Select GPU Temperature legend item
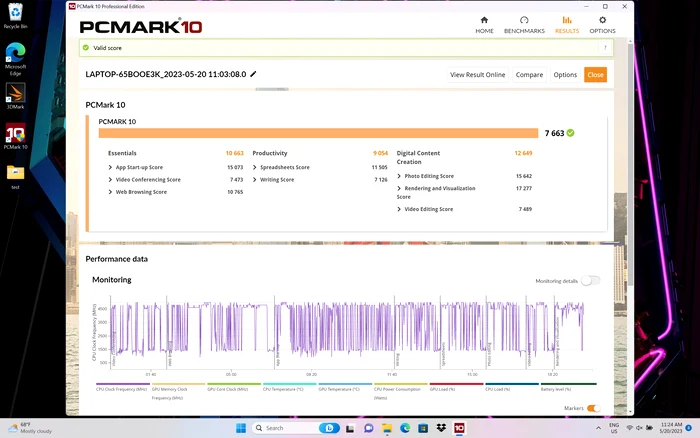The height and width of the screenshot is (438, 700). [x=345, y=387]
